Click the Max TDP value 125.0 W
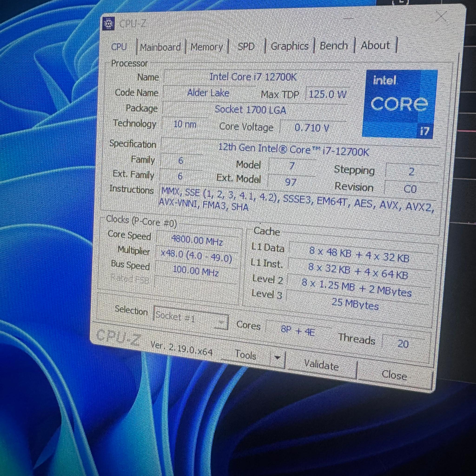This screenshot has height=476, width=476. click(x=327, y=94)
